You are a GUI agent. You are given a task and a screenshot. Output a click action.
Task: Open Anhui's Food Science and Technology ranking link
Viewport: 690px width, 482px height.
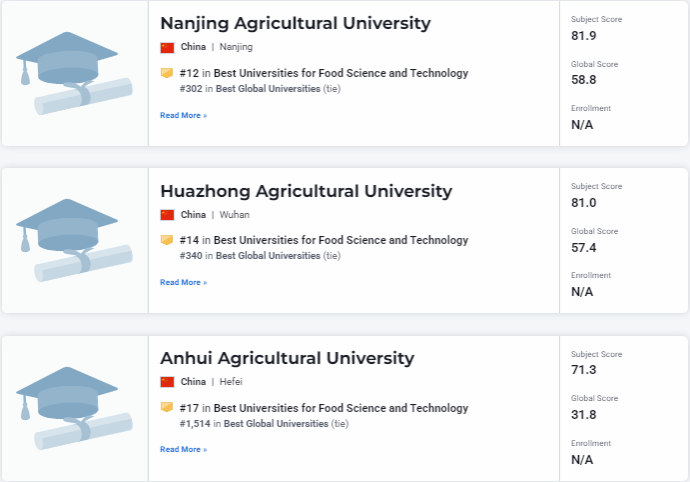point(340,407)
